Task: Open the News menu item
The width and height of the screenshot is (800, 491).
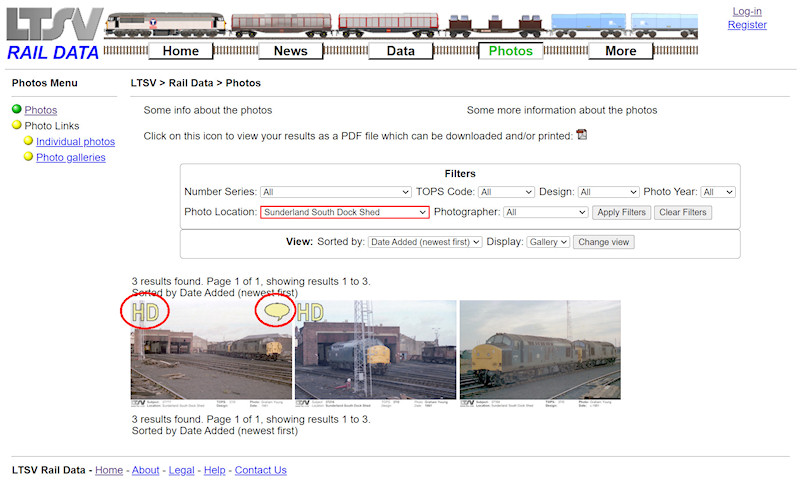Action: pos(291,51)
